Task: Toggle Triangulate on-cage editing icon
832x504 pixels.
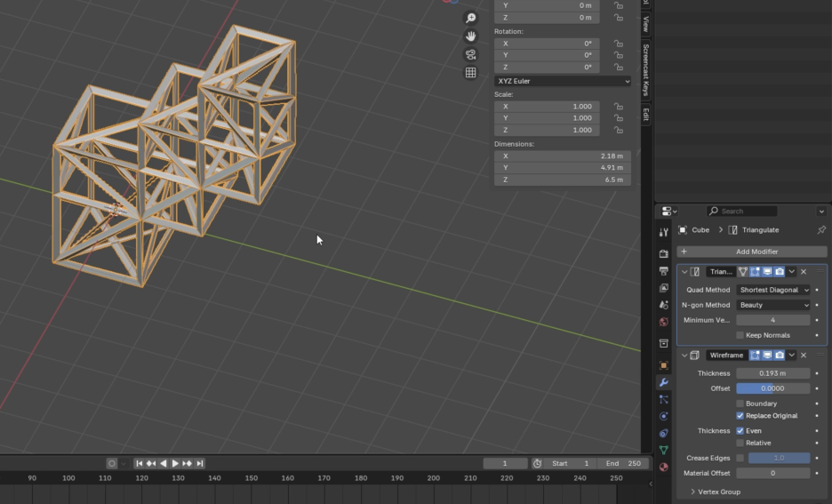Action: (x=743, y=272)
